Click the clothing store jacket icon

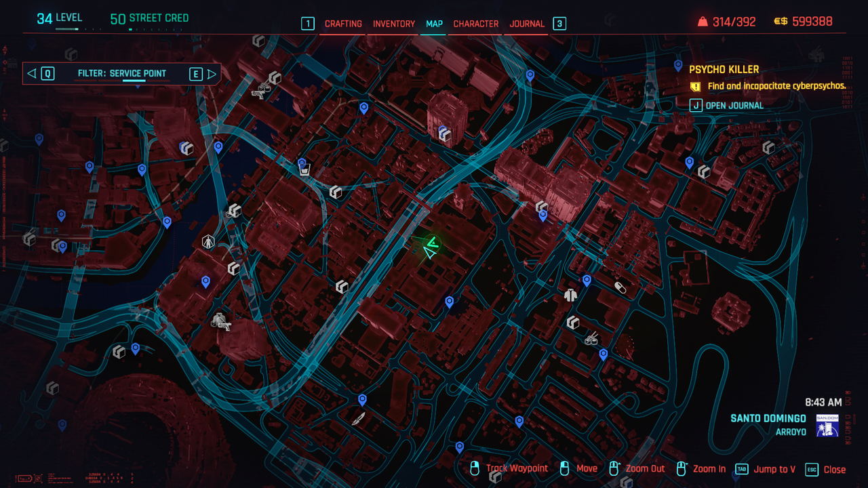click(x=570, y=295)
